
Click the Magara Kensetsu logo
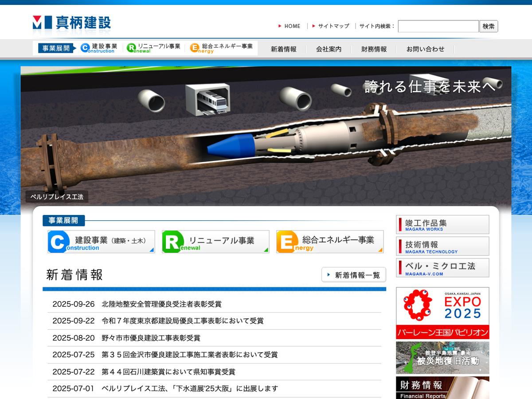72,23
